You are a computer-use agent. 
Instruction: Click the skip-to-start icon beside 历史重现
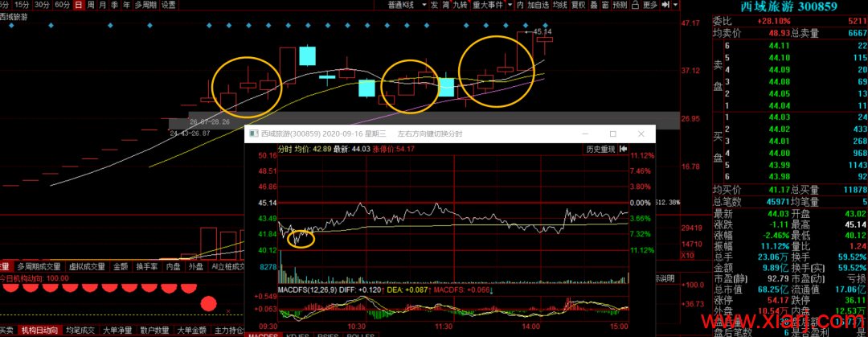point(624,149)
